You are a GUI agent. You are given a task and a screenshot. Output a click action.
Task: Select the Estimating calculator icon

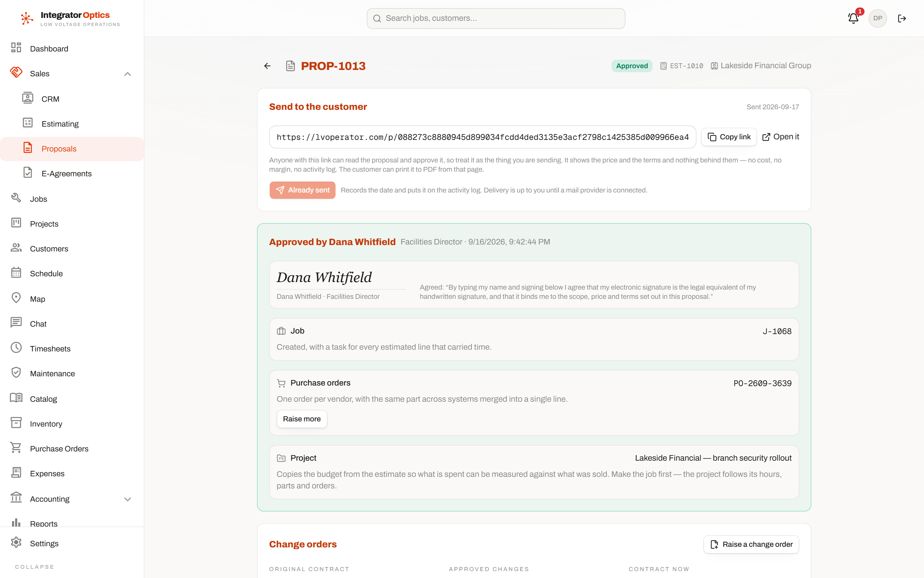pyautogui.click(x=27, y=123)
